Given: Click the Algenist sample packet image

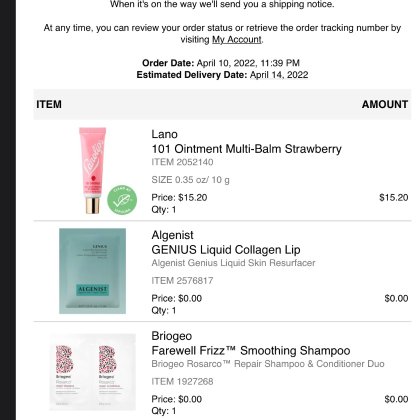Looking at the screenshot, I should coord(93,271).
